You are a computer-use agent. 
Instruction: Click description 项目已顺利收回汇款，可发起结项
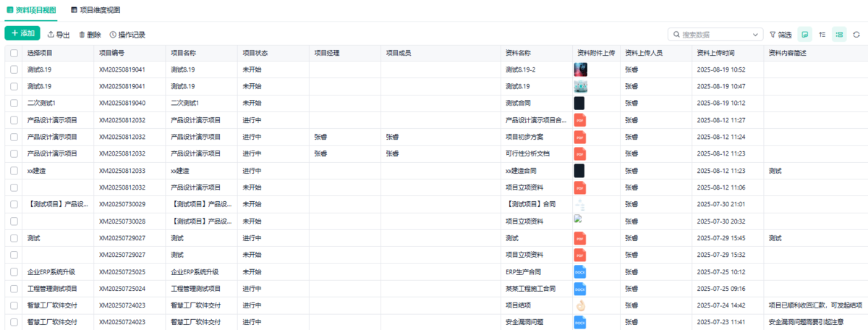pos(815,305)
